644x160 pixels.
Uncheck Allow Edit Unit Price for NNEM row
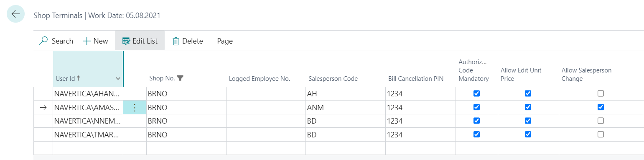point(528,121)
